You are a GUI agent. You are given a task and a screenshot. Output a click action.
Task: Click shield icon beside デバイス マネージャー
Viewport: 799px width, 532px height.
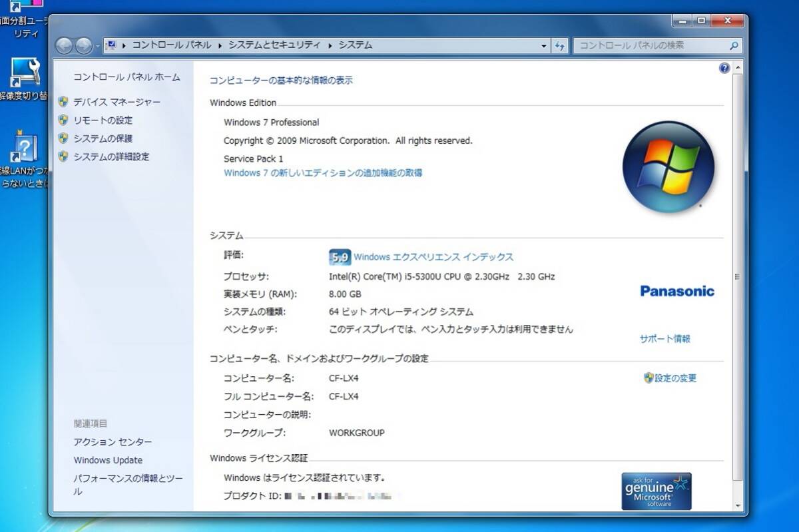pos(63,102)
